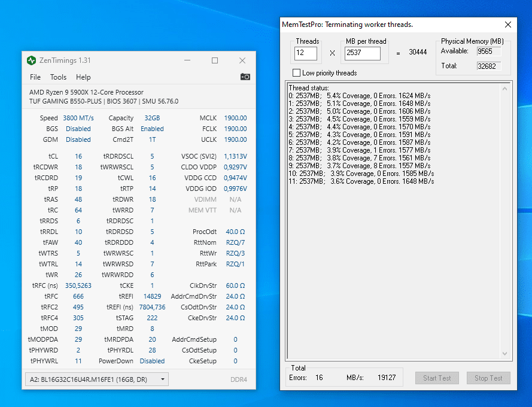Click the tREFI value 14829
Viewport: 532px width, 407px height.
152,297
